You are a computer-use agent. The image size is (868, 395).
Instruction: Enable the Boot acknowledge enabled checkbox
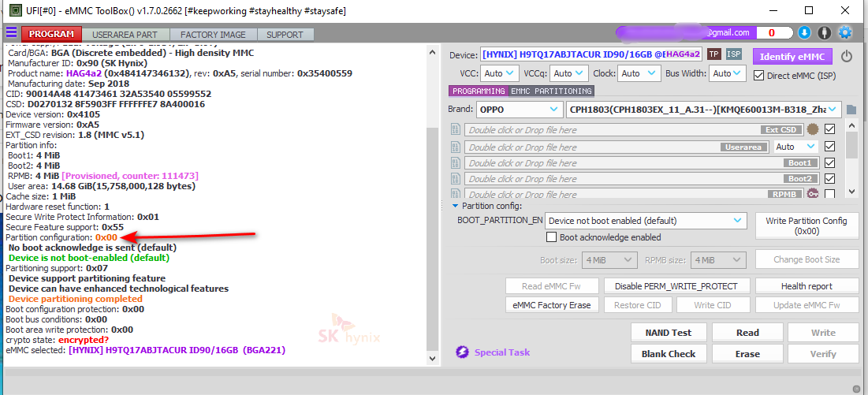tap(551, 237)
